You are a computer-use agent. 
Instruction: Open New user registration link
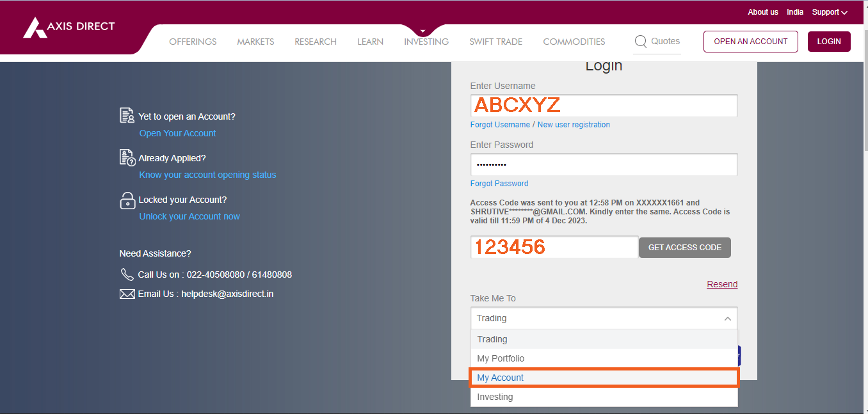574,125
